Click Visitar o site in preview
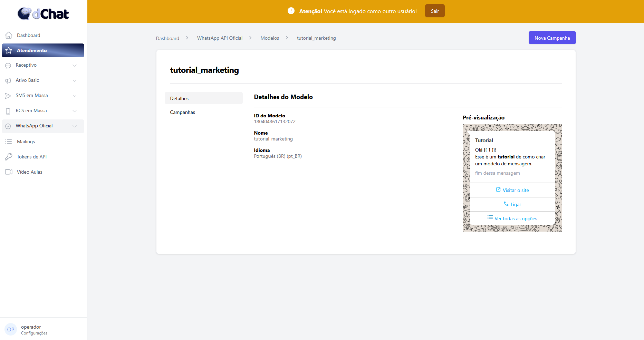 (512, 190)
